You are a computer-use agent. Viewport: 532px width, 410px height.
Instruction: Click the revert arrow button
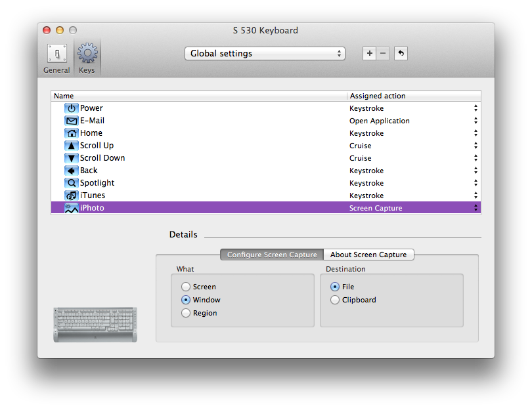tap(401, 53)
